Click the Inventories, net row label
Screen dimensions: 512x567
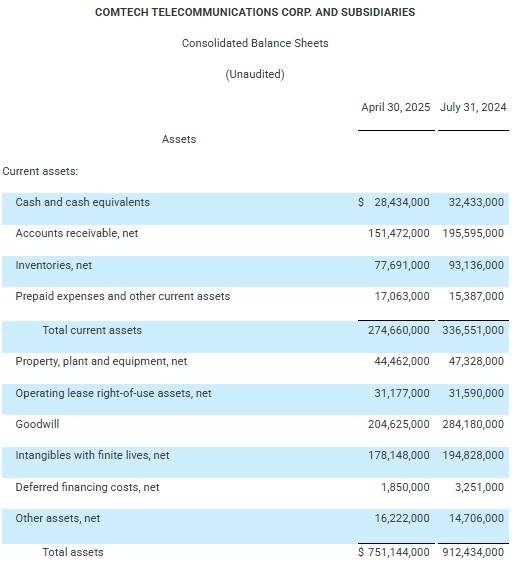[54, 265]
